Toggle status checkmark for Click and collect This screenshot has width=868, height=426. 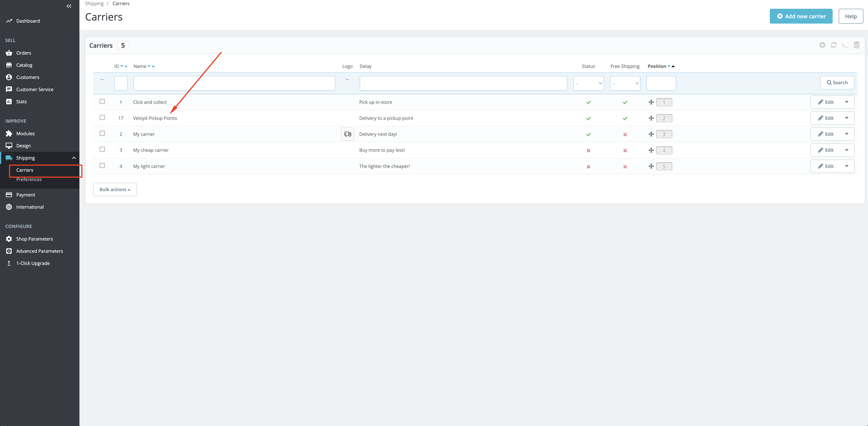(x=588, y=102)
